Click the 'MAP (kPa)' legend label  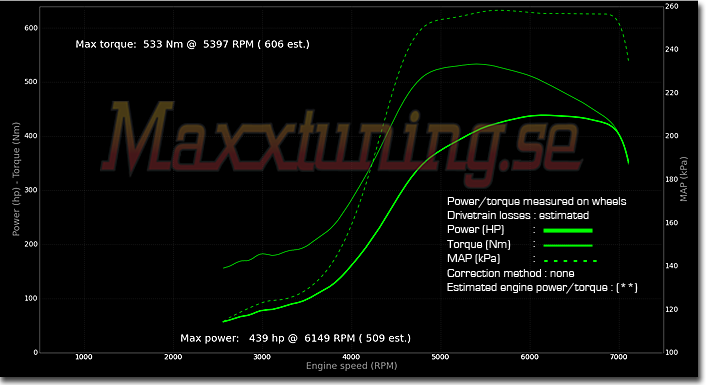tap(473, 259)
